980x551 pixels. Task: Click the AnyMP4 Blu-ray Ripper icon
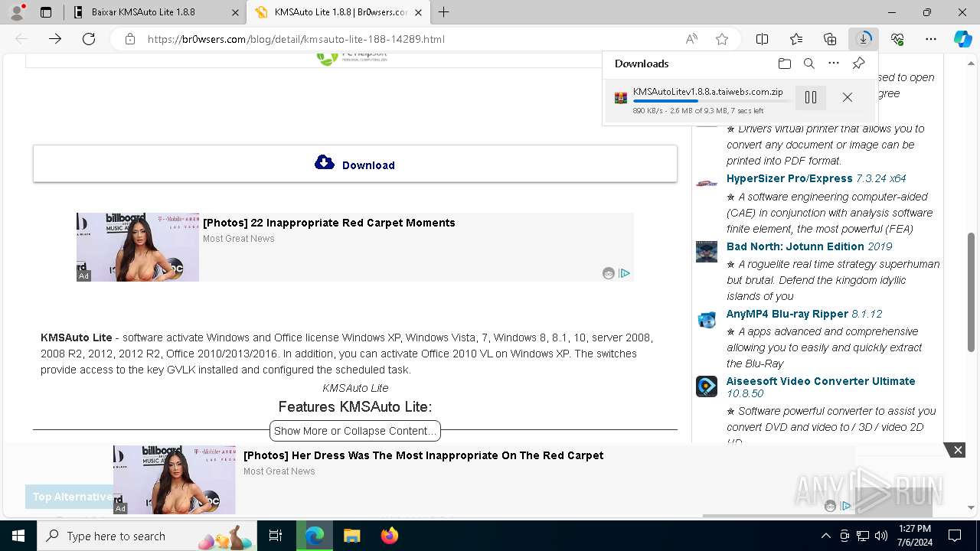(x=707, y=319)
